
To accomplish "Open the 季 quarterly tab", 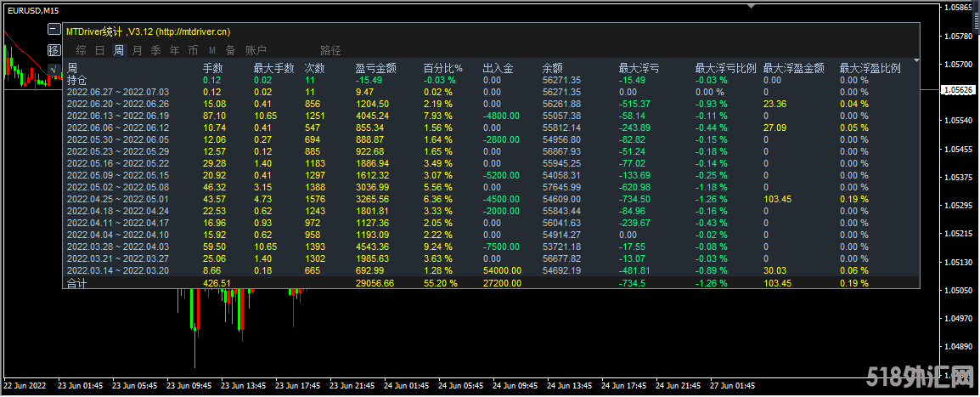I will pos(155,51).
